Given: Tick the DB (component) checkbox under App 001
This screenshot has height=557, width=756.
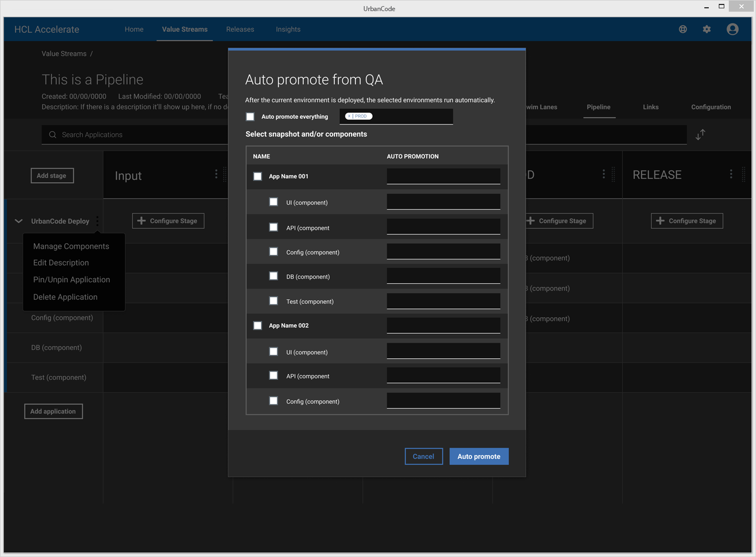Looking at the screenshot, I should point(273,276).
